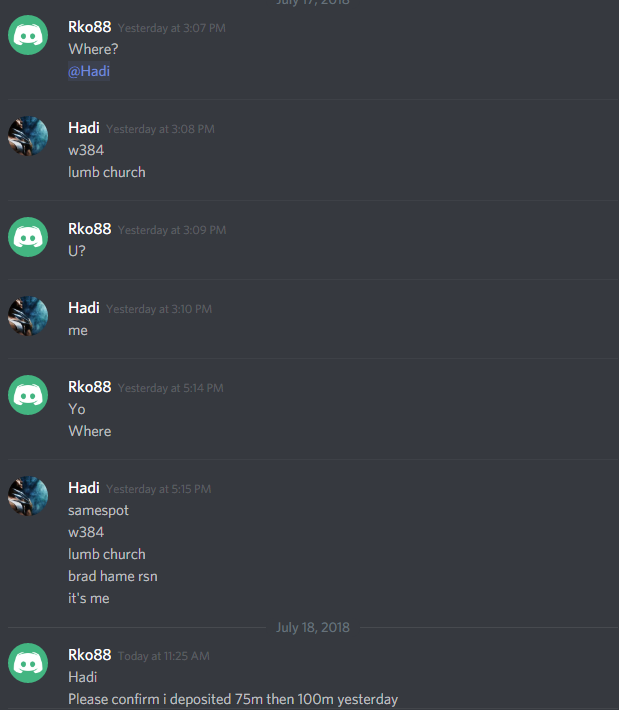The width and height of the screenshot is (619, 710).
Task: Click Rko88's avatar at Today 11:25 AM
Action: [x=28, y=663]
